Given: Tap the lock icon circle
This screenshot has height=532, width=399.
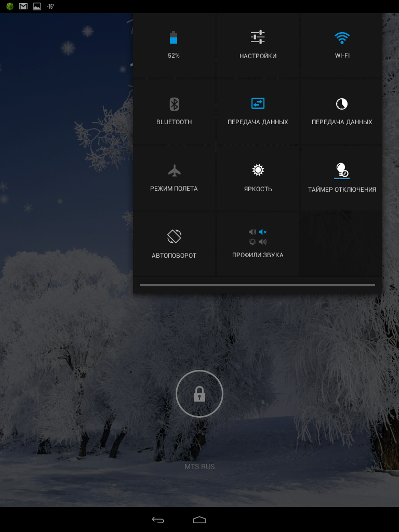Looking at the screenshot, I should (199, 394).
